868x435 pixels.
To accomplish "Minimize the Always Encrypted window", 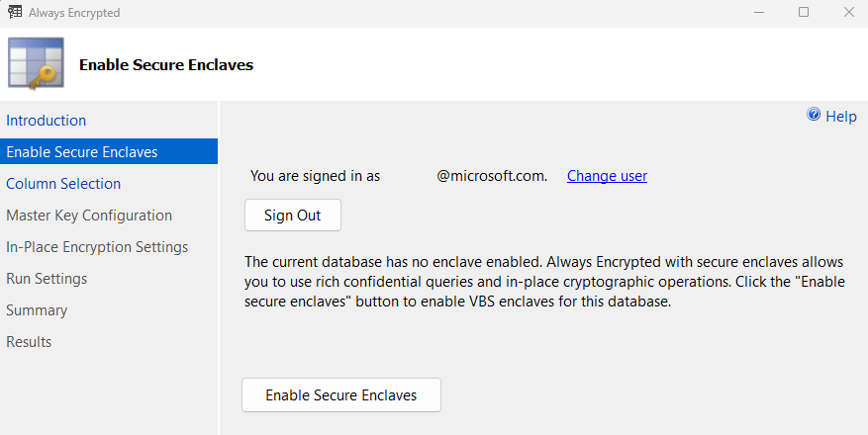I will tap(758, 12).
